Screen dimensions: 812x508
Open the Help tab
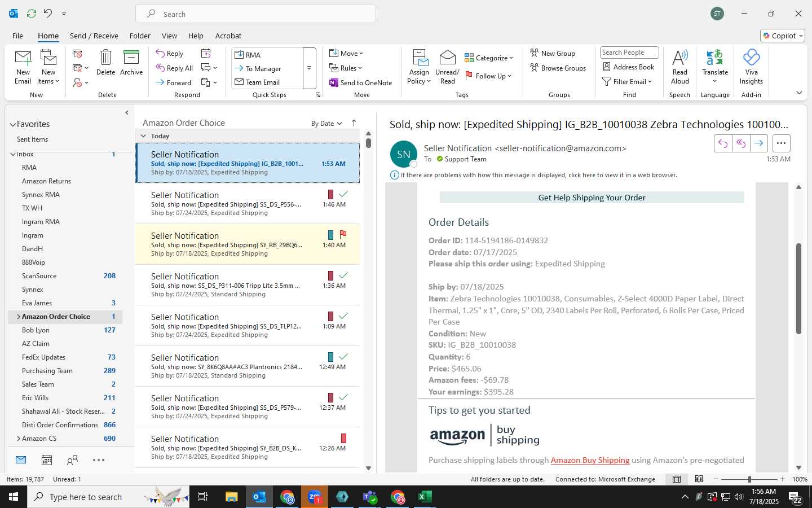pos(196,36)
